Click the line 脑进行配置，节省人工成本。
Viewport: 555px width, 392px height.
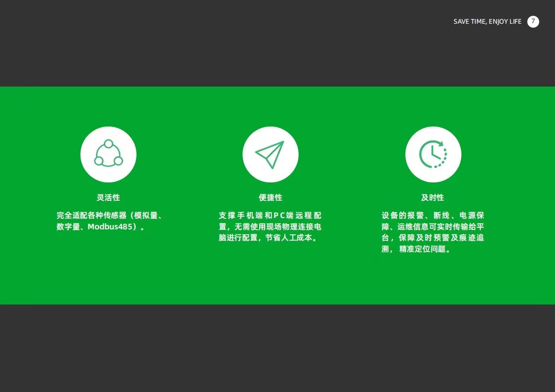click(268, 238)
